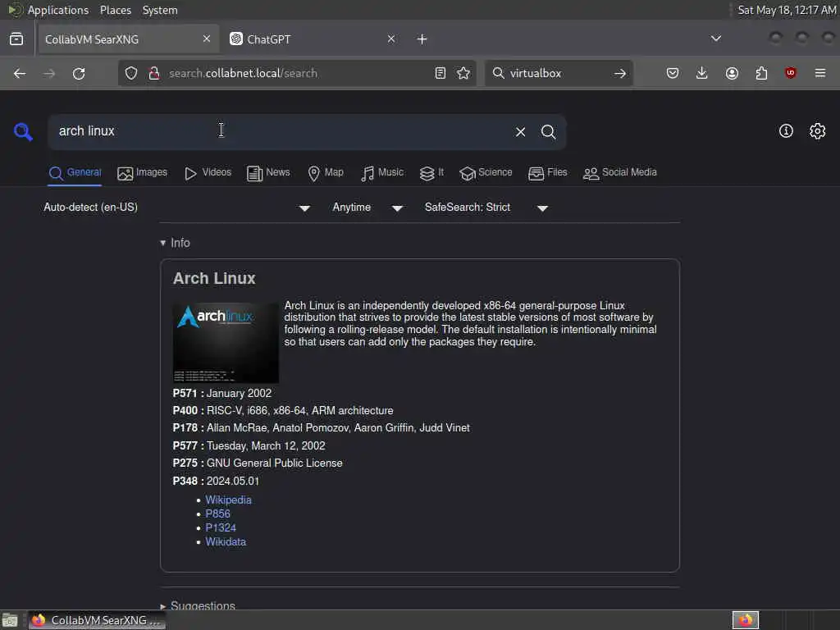The width and height of the screenshot is (840, 630).
Task: Open Firefox View tab icon
Action: (16, 39)
